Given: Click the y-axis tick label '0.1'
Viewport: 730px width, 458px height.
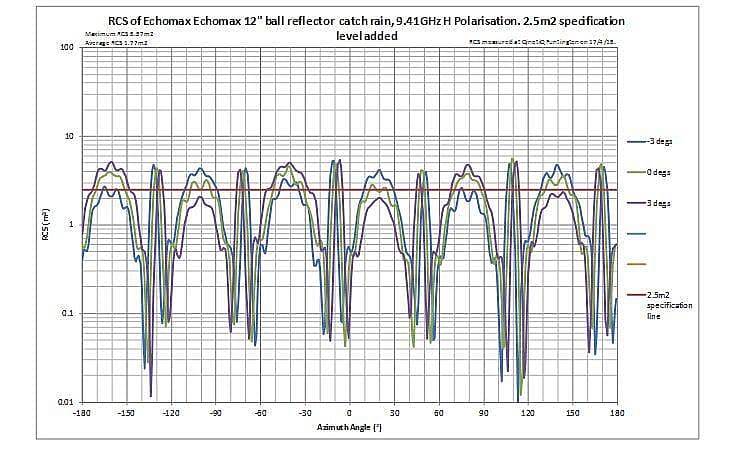Looking at the screenshot, I should click(68, 313).
